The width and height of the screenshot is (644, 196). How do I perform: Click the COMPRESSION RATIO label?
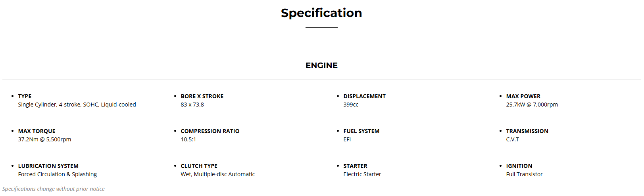pyautogui.click(x=210, y=131)
